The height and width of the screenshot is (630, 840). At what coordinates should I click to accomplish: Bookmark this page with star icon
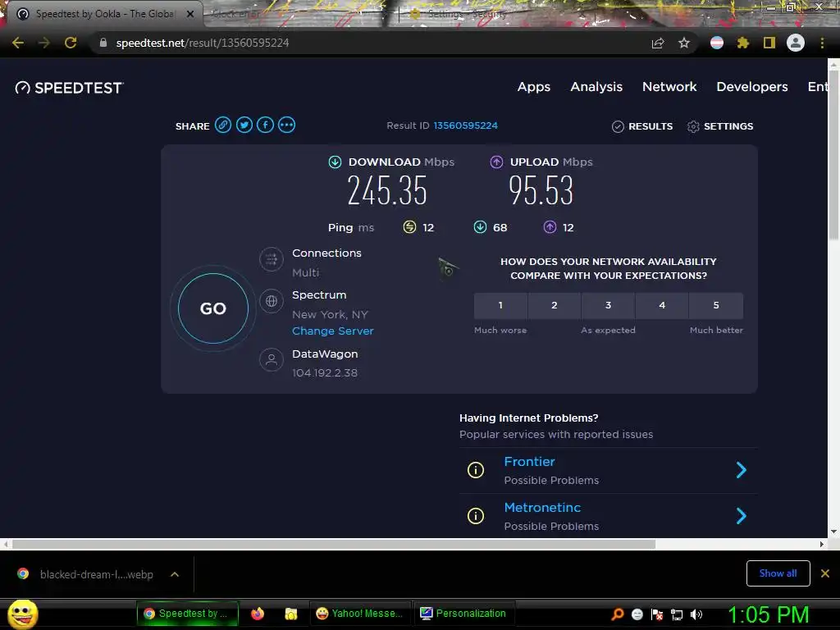684,43
